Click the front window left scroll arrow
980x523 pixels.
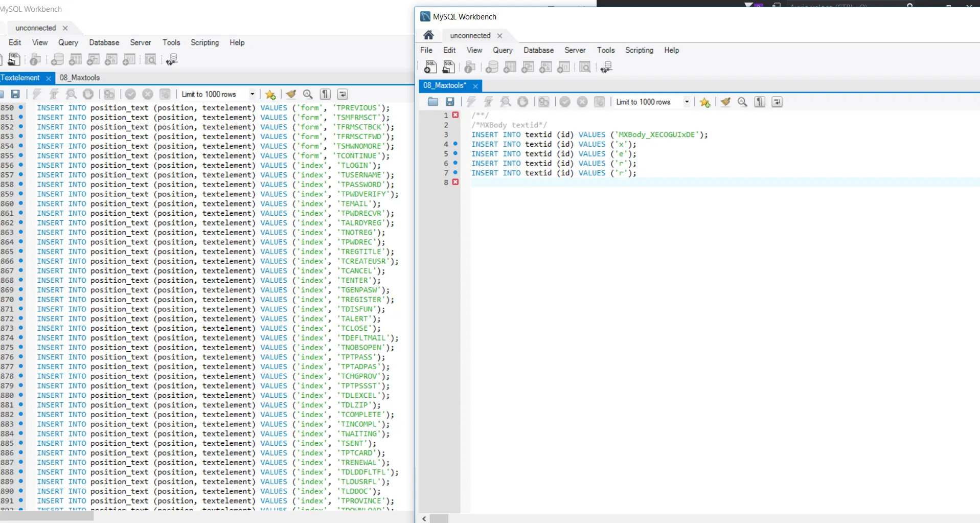pyautogui.click(x=424, y=518)
